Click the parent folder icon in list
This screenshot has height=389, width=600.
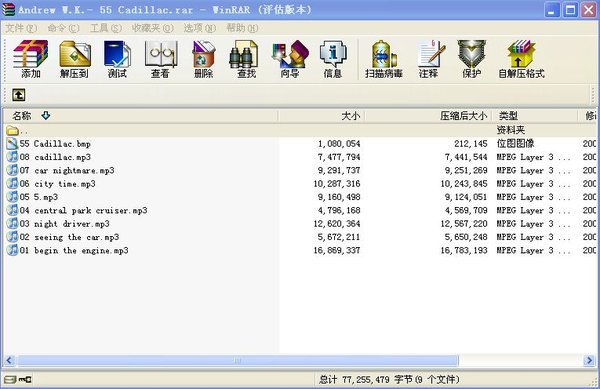tap(12, 130)
